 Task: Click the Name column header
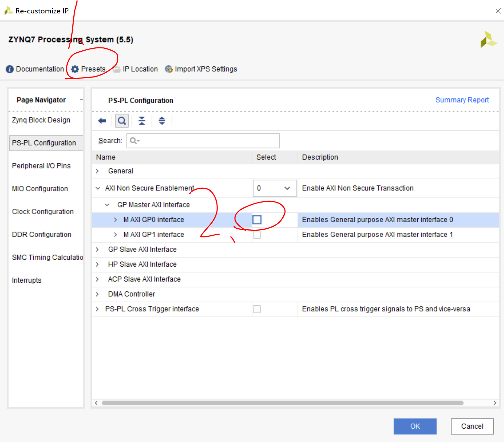tap(172, 157)
